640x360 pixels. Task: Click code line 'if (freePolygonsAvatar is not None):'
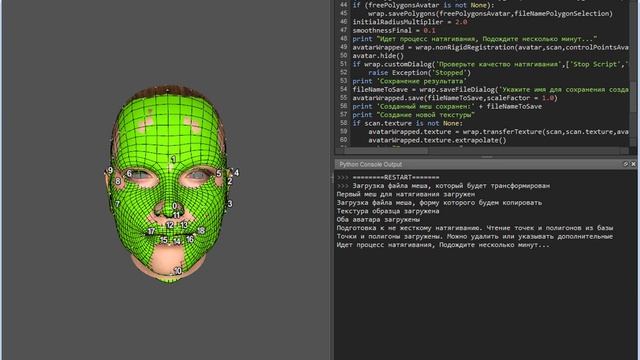click(x=423, y=5)
